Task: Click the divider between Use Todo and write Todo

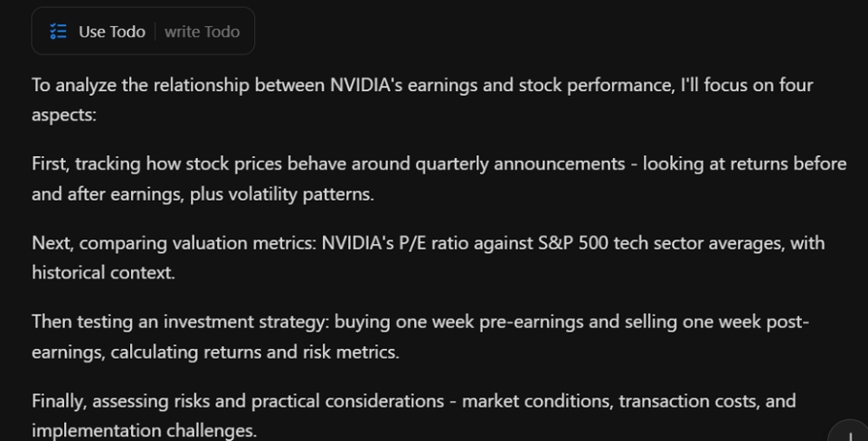Action: [155, 32]
